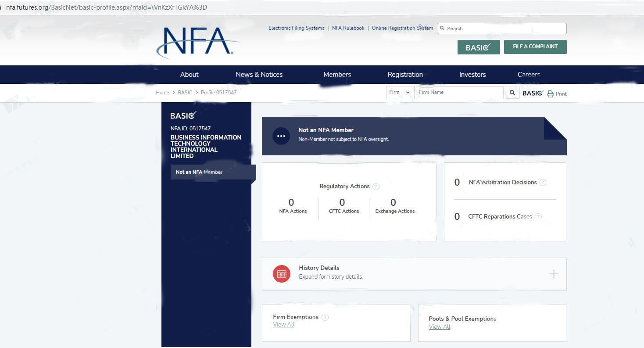Open the News & Notices menu
The image size is (644, 348).
point(259,75)
